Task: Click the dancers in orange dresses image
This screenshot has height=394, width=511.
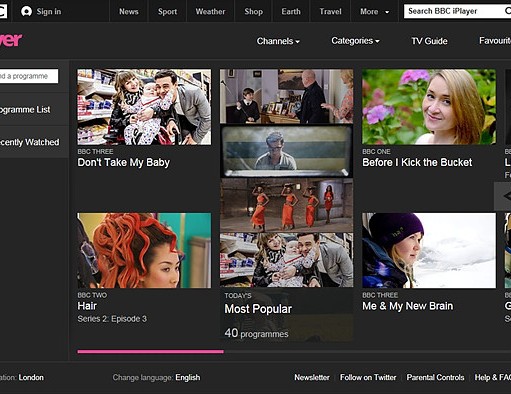Action: click(286, 205)
